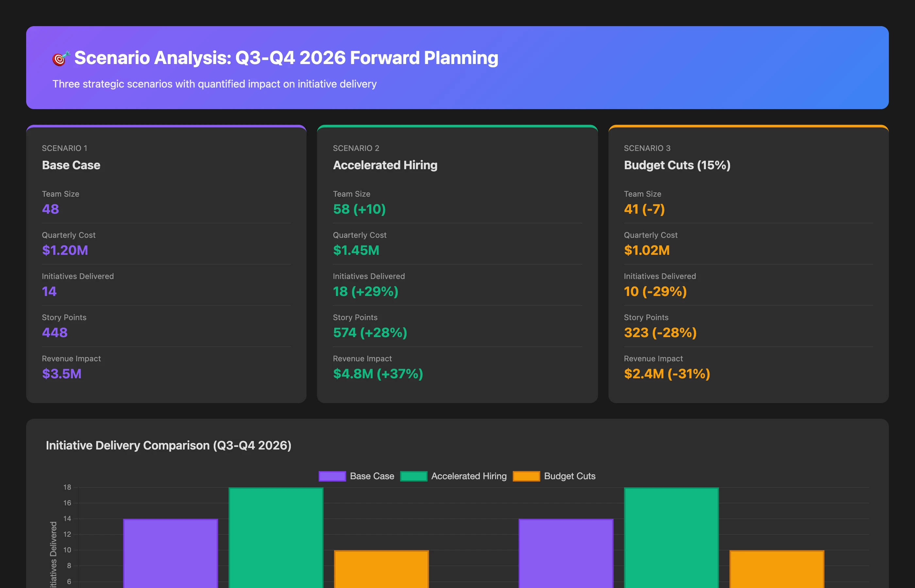Click the SCENARIO 3 label

(647, 148)
